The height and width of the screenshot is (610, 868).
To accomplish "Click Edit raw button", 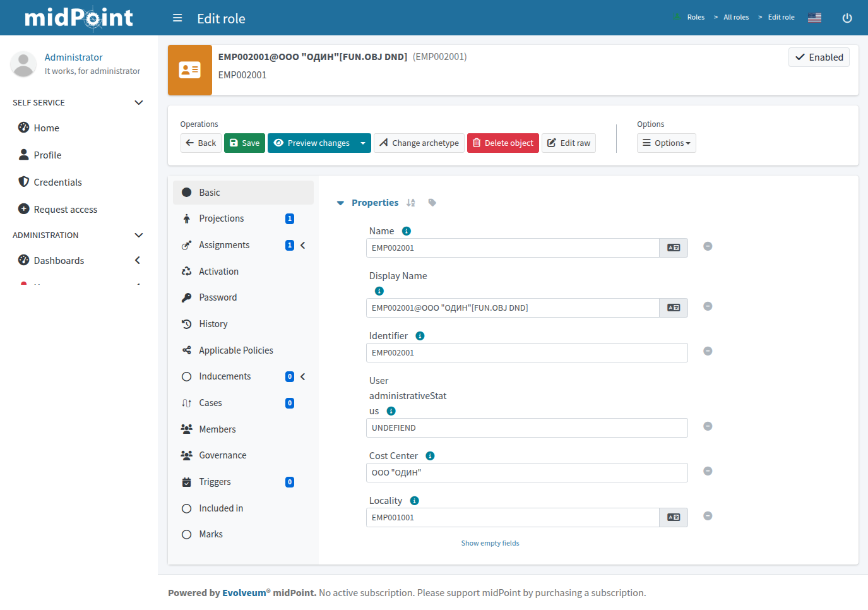I will tap(569, 143).
